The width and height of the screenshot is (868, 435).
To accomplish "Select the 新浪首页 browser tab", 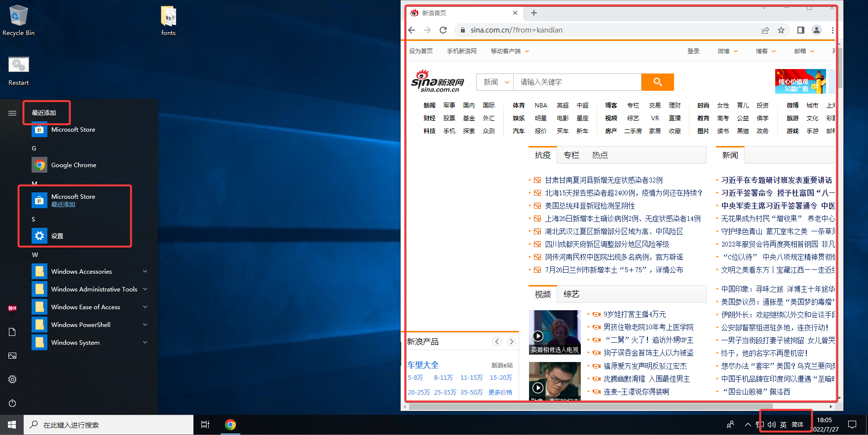I will (464, 13).
